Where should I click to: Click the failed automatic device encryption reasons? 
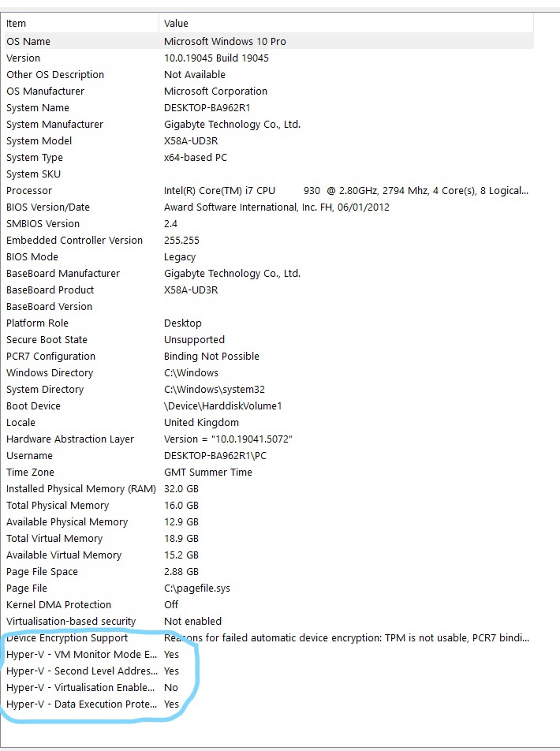pos(346,638)
